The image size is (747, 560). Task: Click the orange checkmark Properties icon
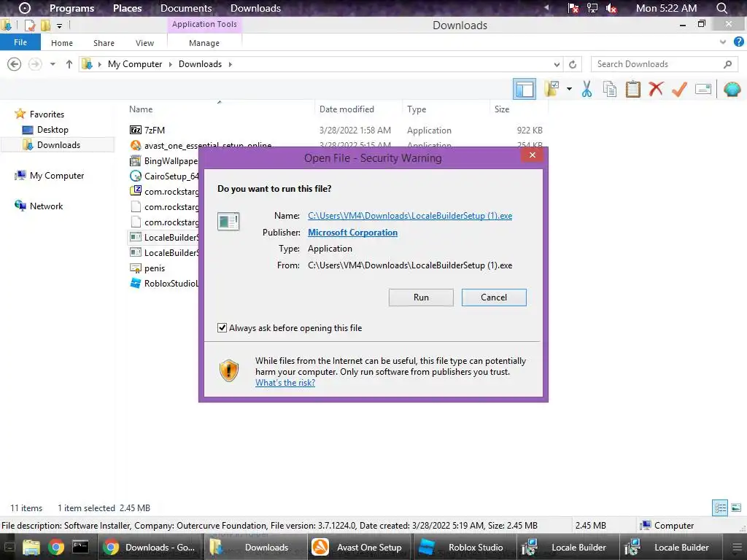coord(679,89)
